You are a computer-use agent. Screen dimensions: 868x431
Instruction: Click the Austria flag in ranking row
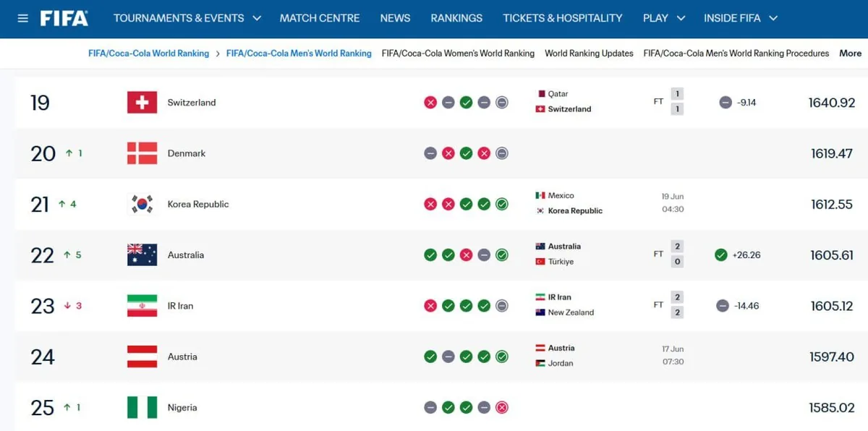coord(142,357)
